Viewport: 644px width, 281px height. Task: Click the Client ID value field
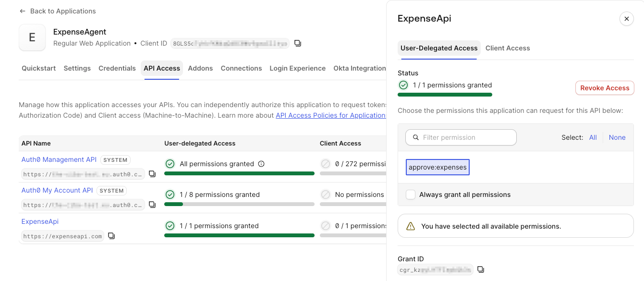coord(230,43)
